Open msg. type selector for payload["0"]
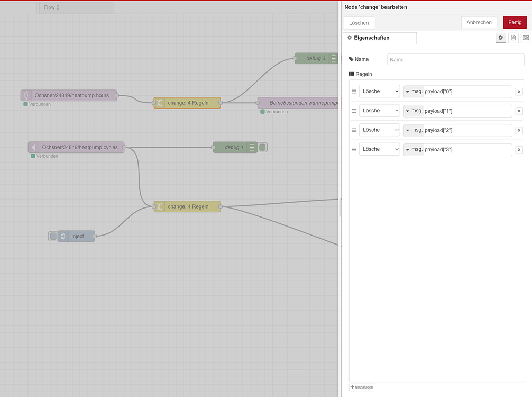Image resolution: width=532 pixels, height=397 pixels. (x=414, y=92)
